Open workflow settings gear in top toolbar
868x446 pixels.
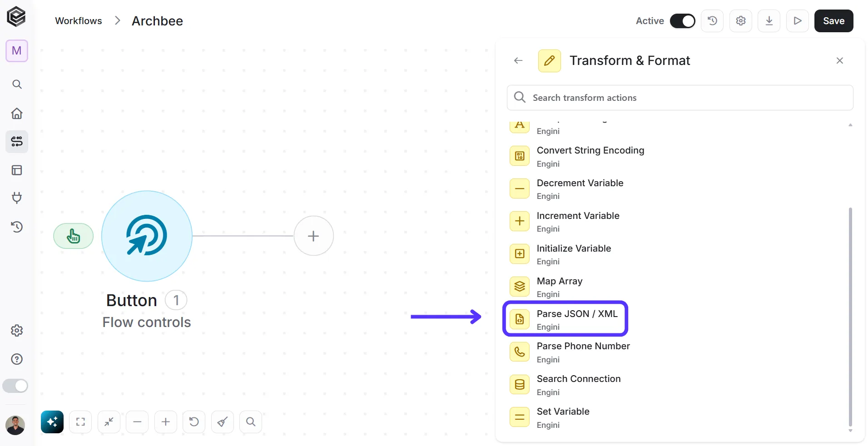pos(741,21)
